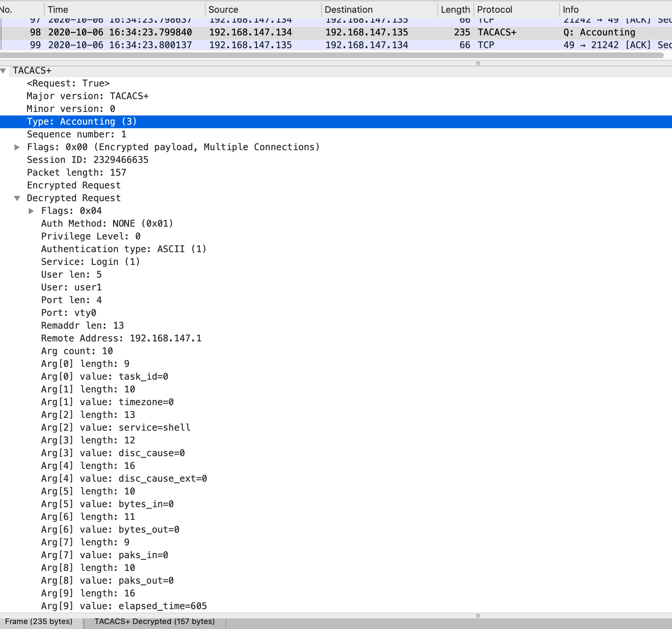Collapse the TACACS+ protocol tree
672x629 pixels.
[x=3, y=71]
